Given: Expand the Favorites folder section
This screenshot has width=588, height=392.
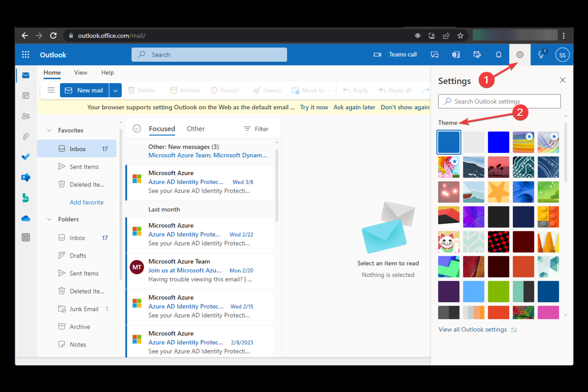Looking at the screenshot, I should click(x=49, y=130).
